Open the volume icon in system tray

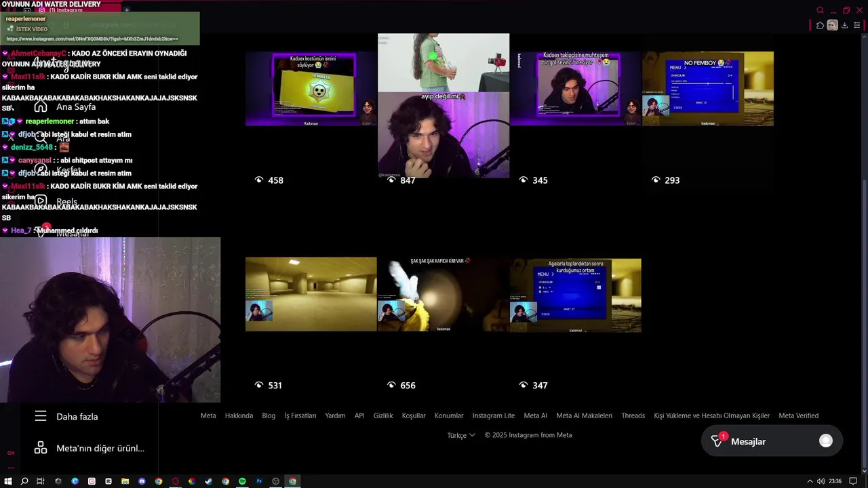[x=821, y=481]
